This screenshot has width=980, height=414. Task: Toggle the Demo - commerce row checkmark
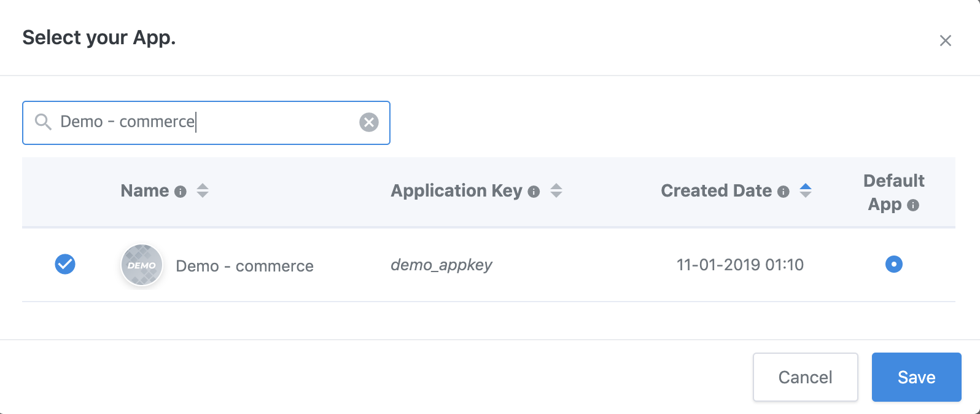coord(65,264)
